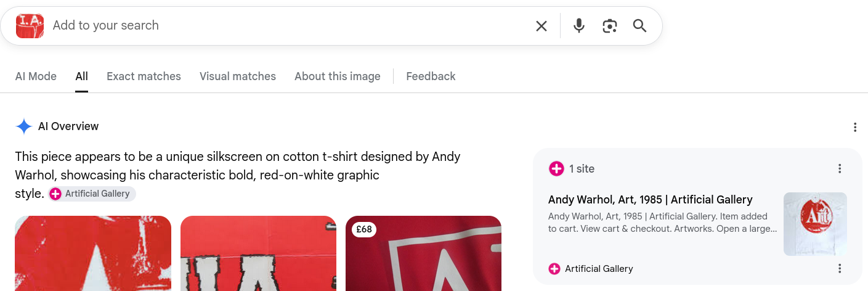
Task: Click the pink plus icon beside 1 site
Action: 556,169
